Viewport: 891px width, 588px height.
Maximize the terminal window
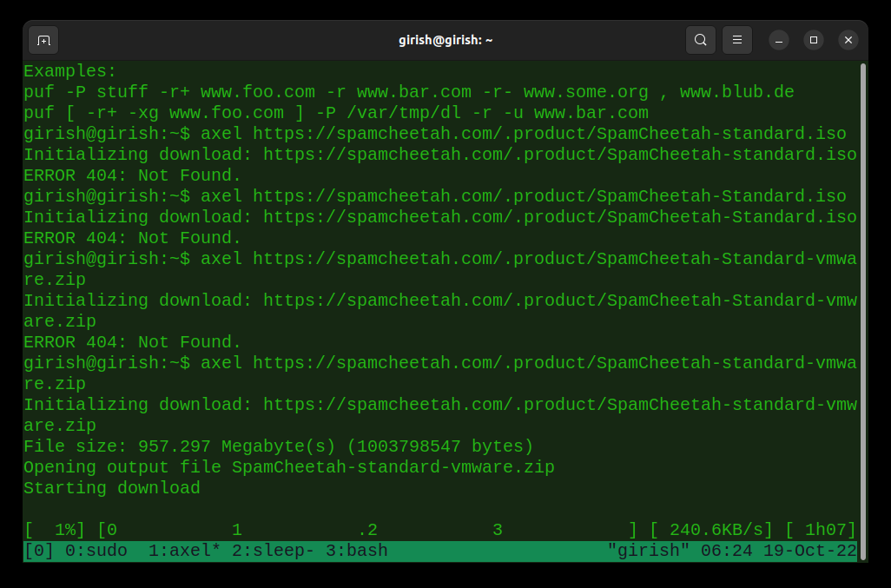[x=813, y=40]
